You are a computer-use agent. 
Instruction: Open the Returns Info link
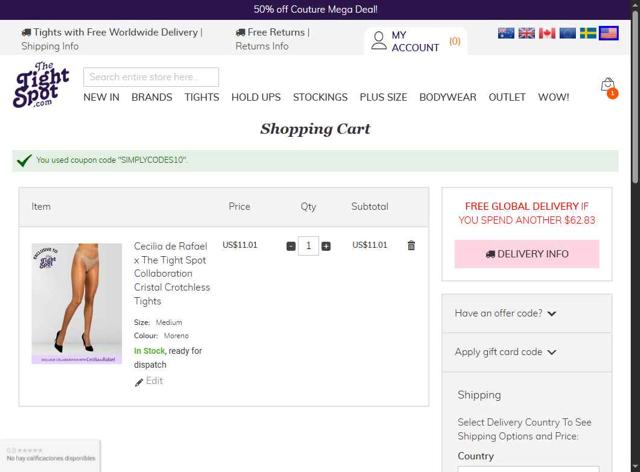[262, 46]
